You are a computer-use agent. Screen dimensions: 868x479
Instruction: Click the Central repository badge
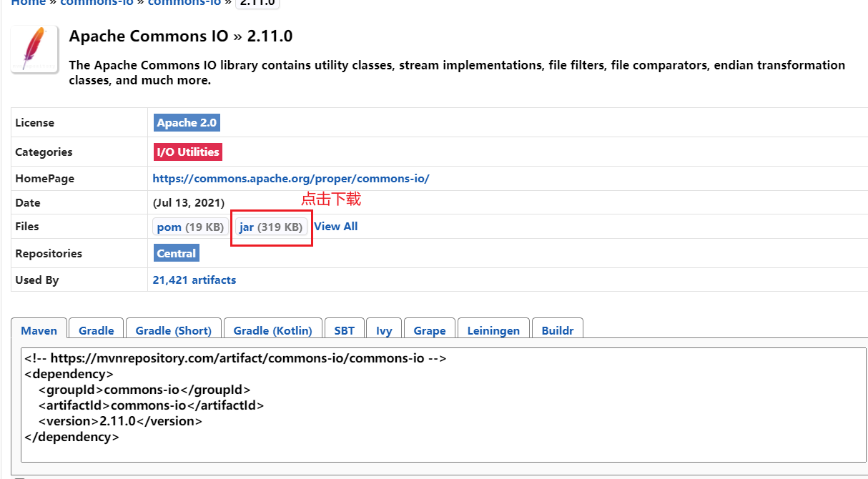coord(176,254)
